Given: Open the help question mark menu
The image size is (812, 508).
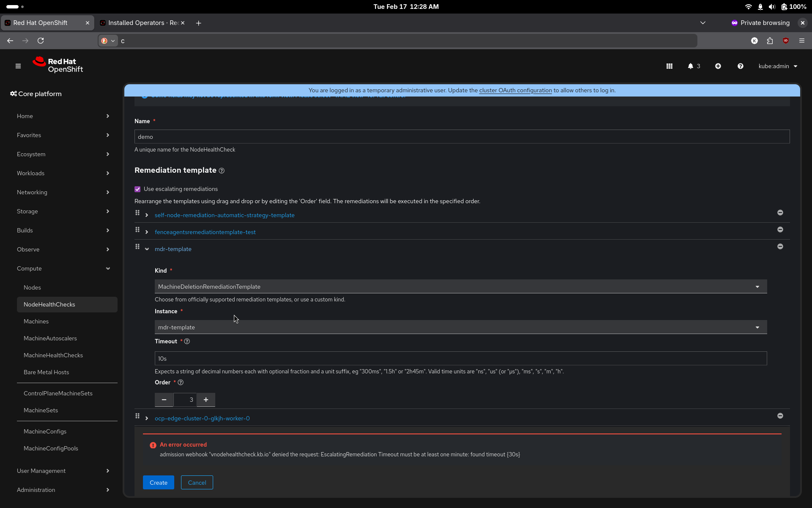Looking at the screenshot, I should coord(740,66).
